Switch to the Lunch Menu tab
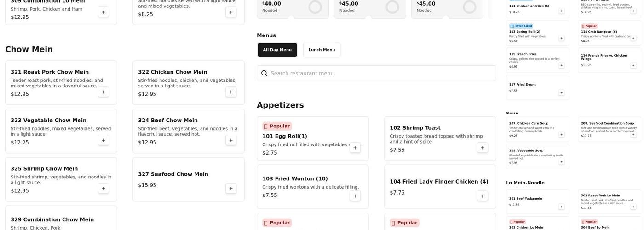The image size is (644, 230). (322, 50)
